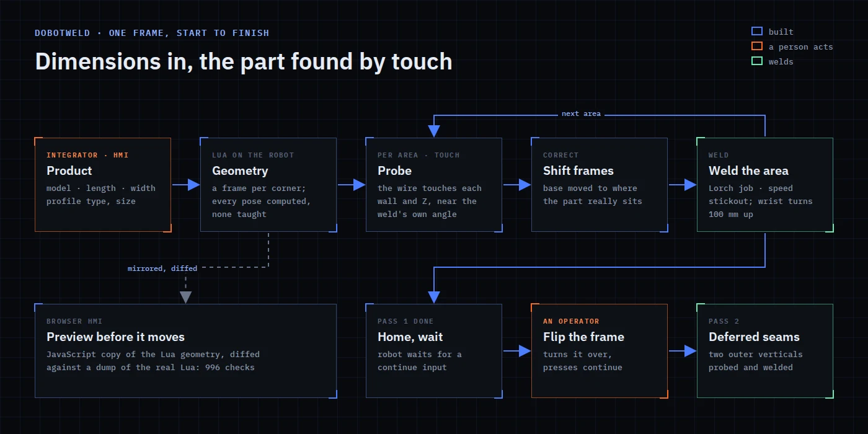
Task: Select the Geometry card
Action: tap(268, 185)
